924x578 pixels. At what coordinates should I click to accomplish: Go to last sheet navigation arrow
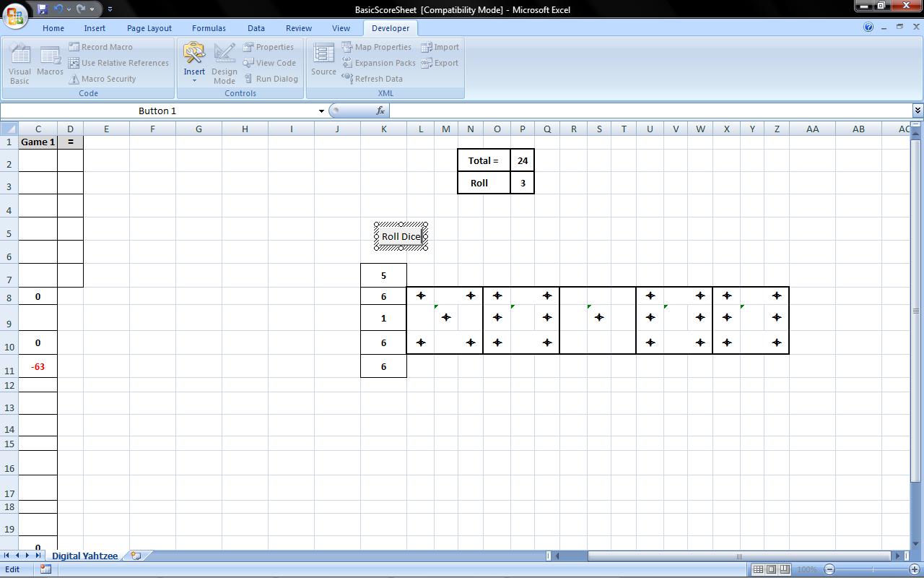38,556
